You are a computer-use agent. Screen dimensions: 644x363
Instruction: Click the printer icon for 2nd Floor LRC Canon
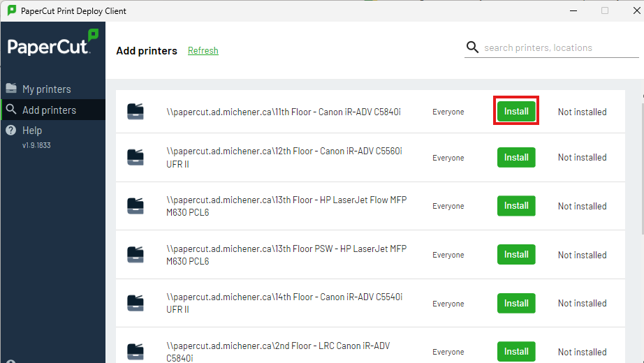(136, 351)
